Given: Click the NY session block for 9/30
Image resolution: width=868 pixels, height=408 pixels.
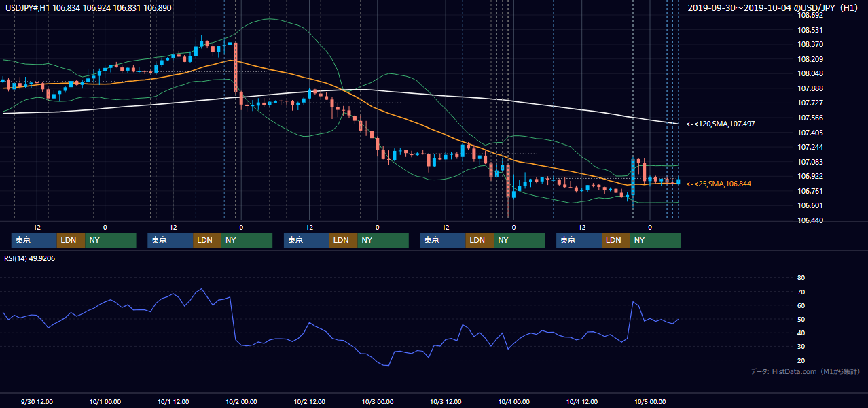Looking at the screenshot, I should coord(111,240).
